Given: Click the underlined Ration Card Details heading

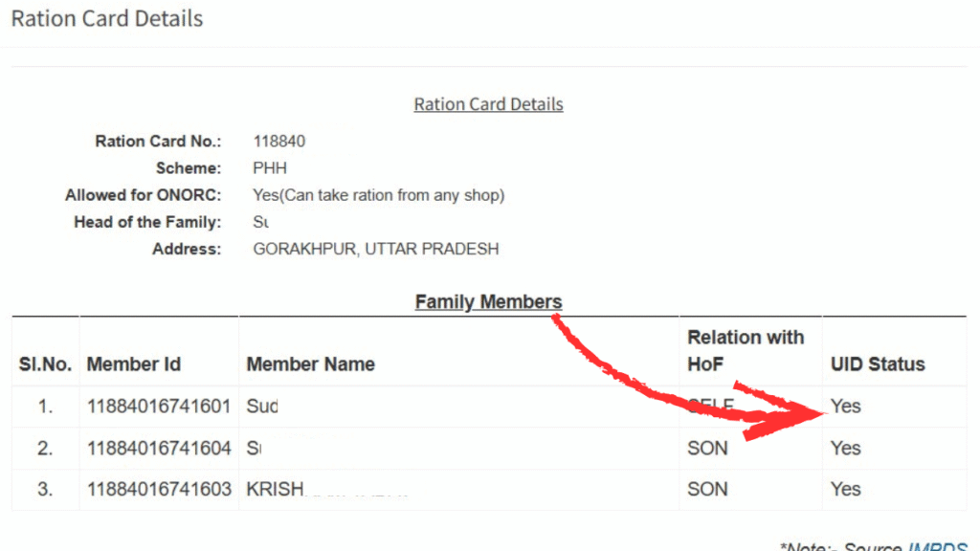Looking at the screenshot, I should click(488, 104).
